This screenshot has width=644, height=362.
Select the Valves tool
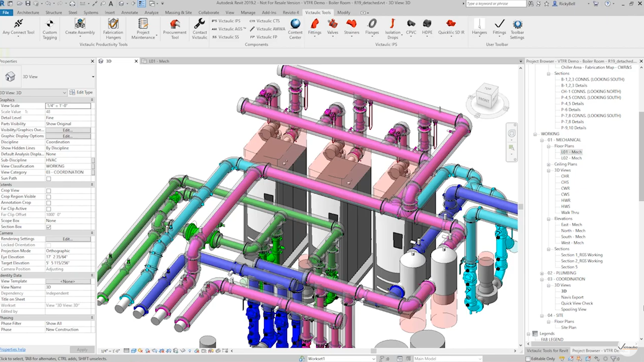[x=333, y=27]
